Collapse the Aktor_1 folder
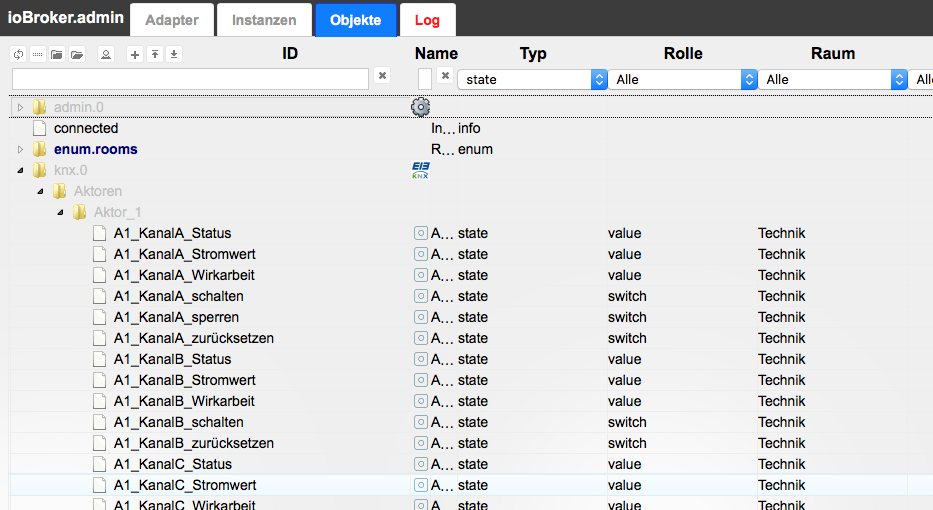The width and height of the screenshot is (933, 510). (x=60, y=212)
